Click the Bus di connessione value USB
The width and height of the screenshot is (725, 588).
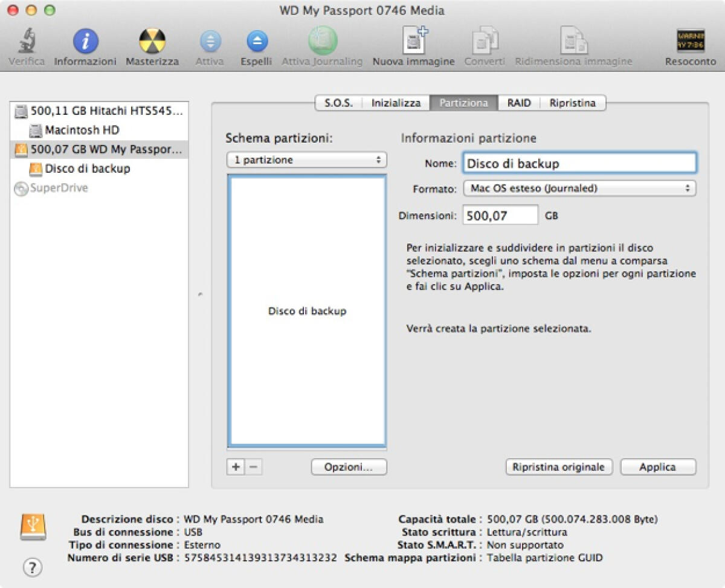point(193,532)
